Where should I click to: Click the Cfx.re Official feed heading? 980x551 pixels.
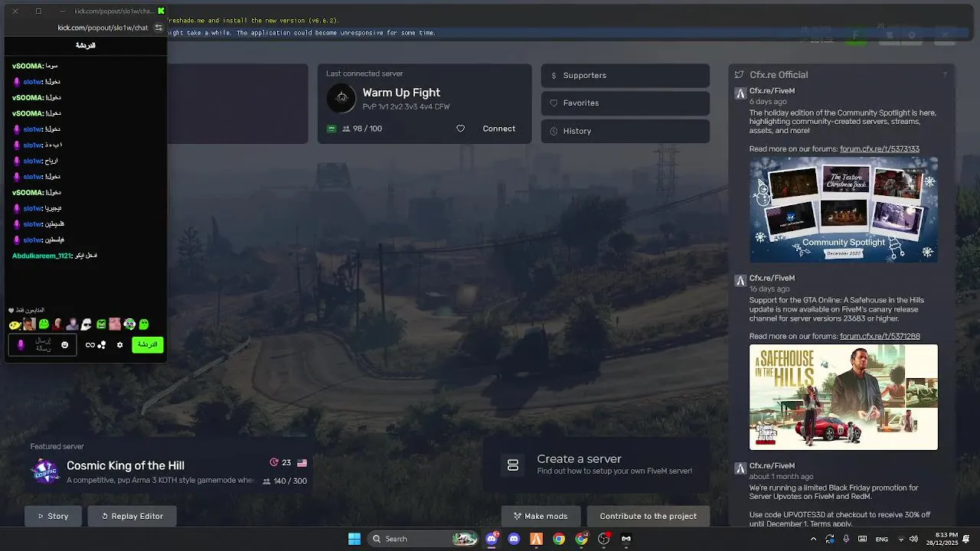pos(779,75)
